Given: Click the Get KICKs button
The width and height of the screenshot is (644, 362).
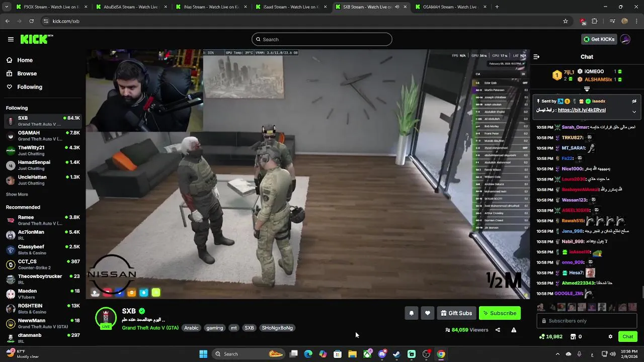Looking at the screenshot, I should click(x=599, y=39).
